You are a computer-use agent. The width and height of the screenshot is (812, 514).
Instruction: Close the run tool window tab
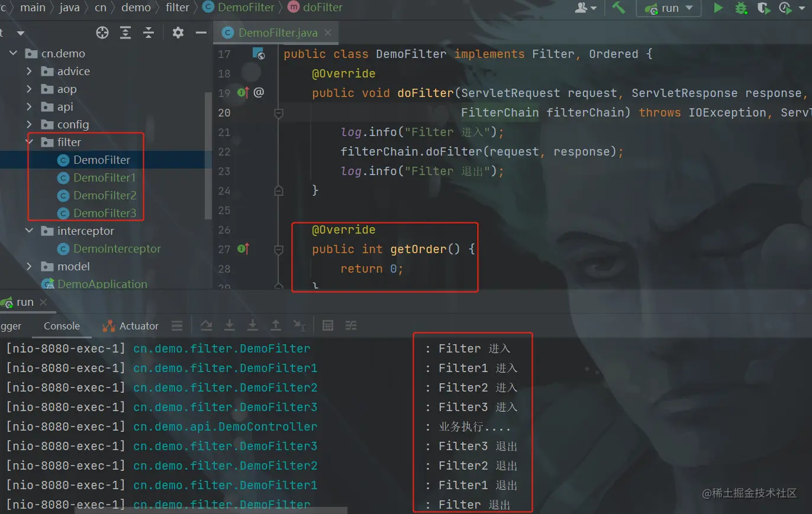point(43,302)
